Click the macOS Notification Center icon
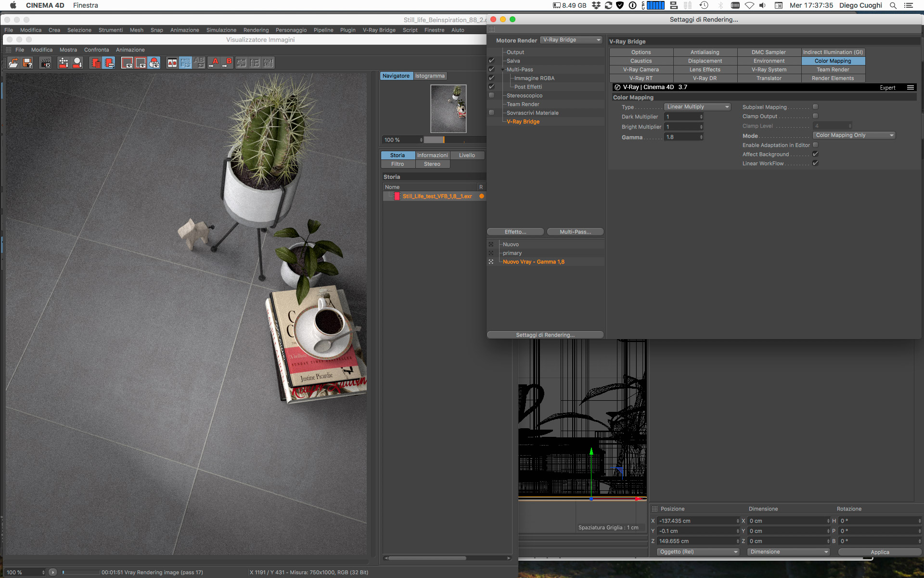924x578 pixels. pos(909,5)
